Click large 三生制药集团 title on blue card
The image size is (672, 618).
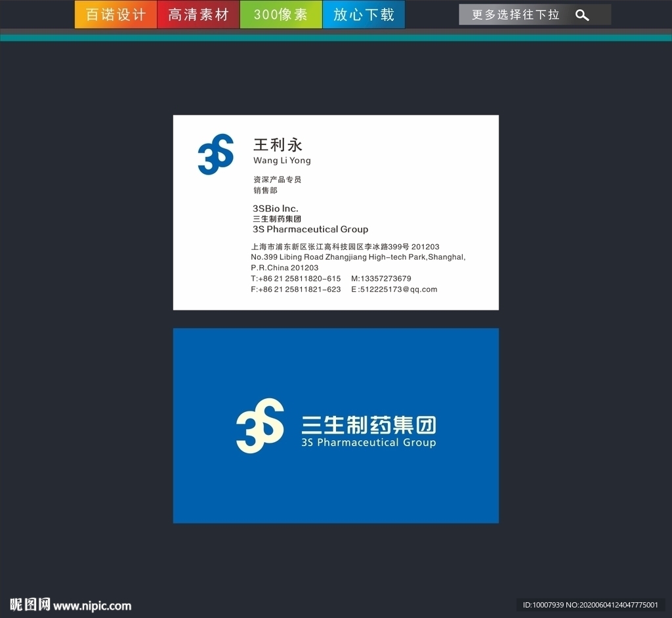tap(369, 425)
